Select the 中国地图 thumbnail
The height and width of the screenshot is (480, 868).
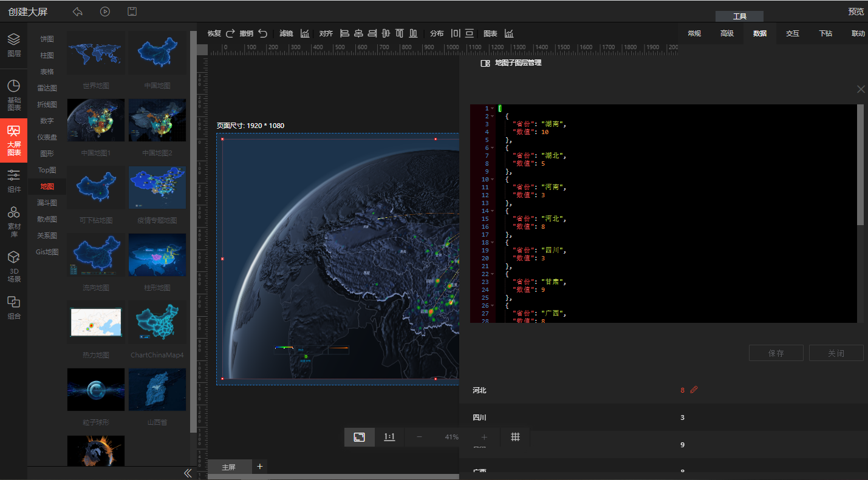tap(157, 53)
